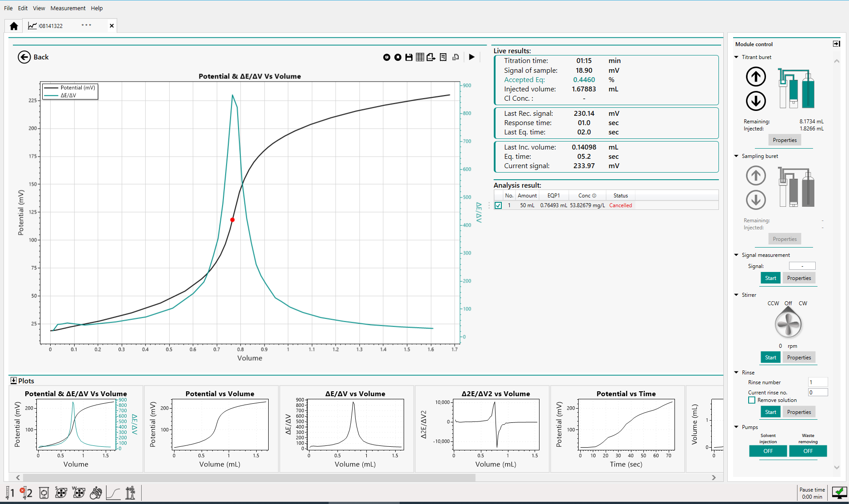This screenshot has height=504, width=849.
Task: Toggle Solvent injection pump OFF switch
Action: click(x=768, y=451)
